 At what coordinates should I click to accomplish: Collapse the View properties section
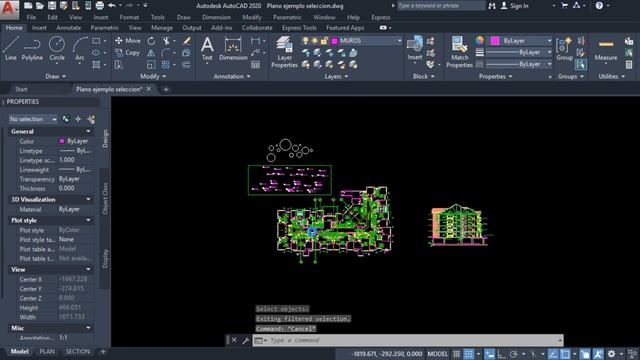click(x=89, y=269)
